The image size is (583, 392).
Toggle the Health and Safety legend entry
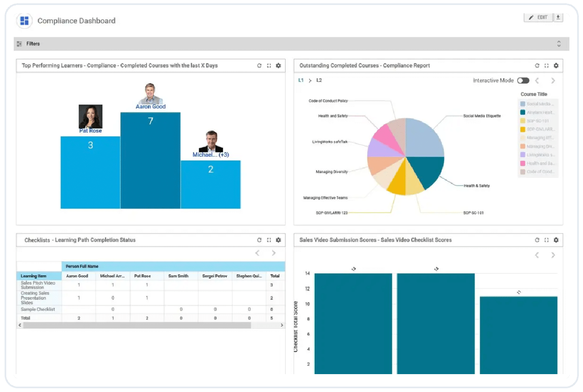pos(538,163)
